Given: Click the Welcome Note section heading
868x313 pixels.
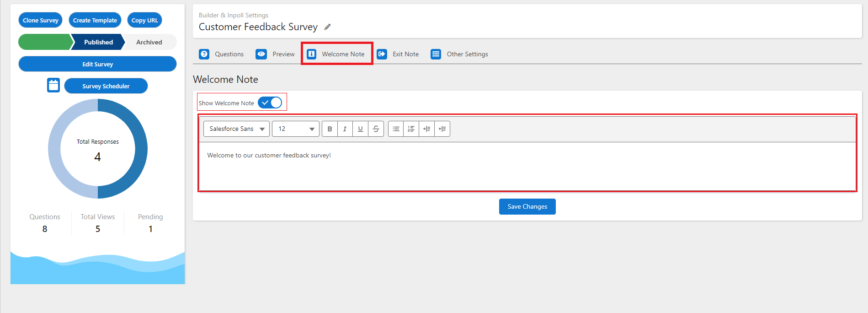Looking at the screenshot, I should 225,80.
